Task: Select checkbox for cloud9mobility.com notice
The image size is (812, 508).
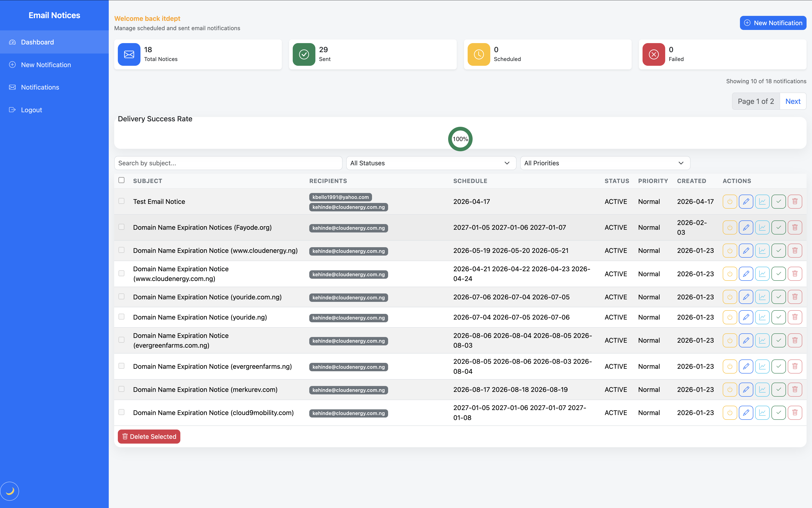Action: click(121, 412)
